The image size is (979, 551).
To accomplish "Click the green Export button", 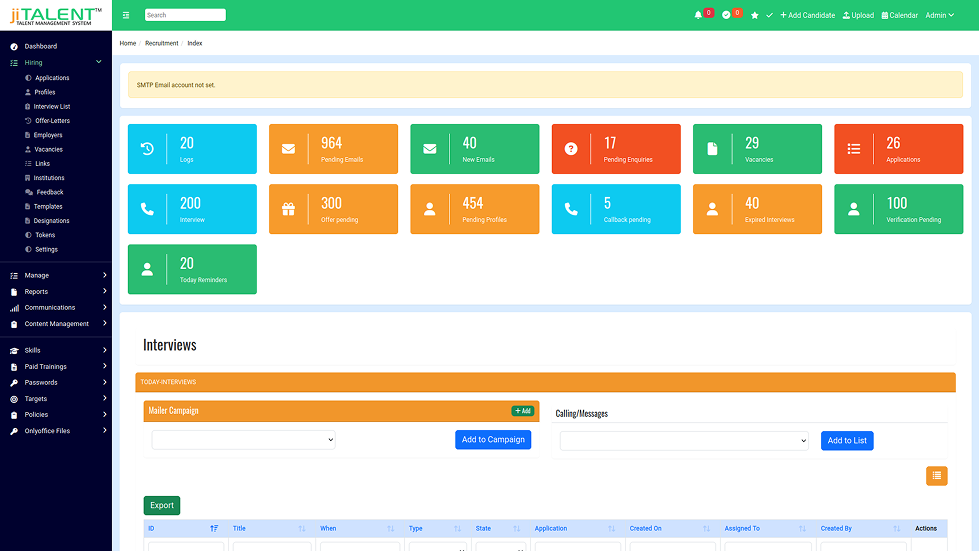I will pyautogui.click(x=162, y=505).
